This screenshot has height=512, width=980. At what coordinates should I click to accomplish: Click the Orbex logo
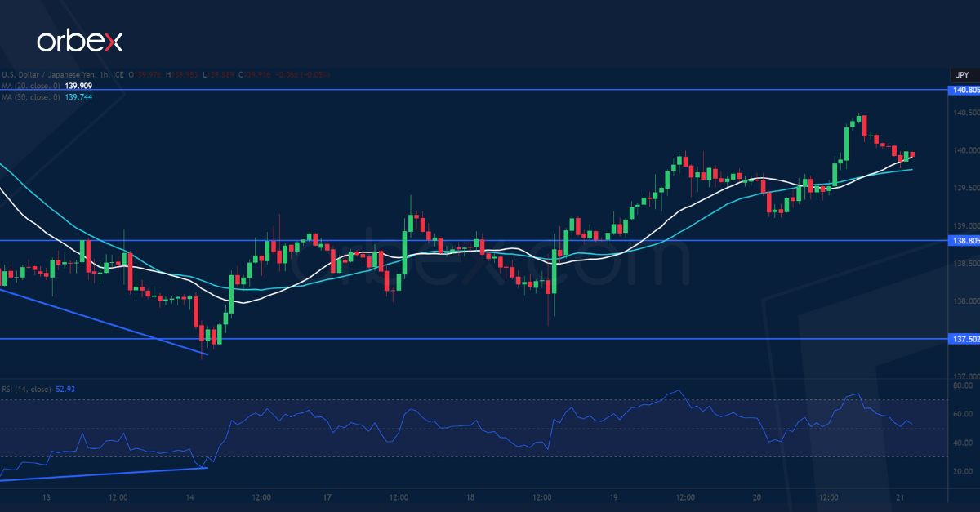(82, 38)
